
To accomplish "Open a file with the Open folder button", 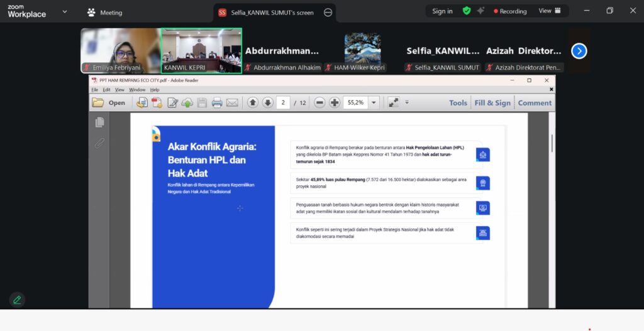I will (108, 102).
